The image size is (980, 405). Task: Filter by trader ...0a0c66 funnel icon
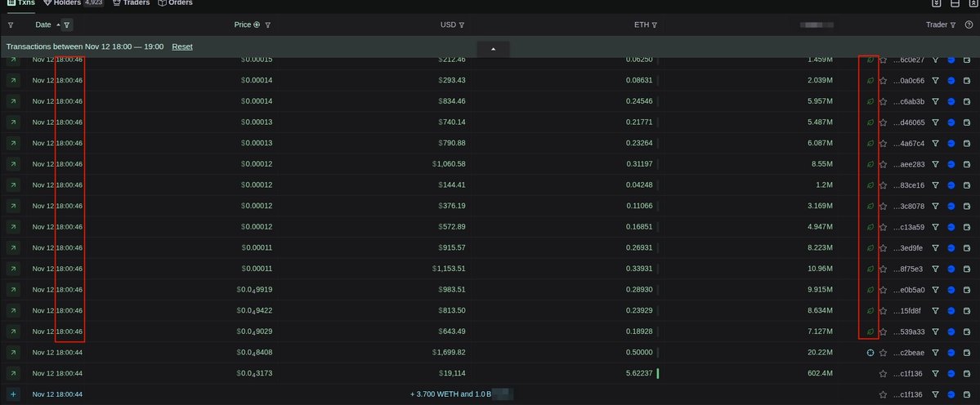tap(936, 81)
